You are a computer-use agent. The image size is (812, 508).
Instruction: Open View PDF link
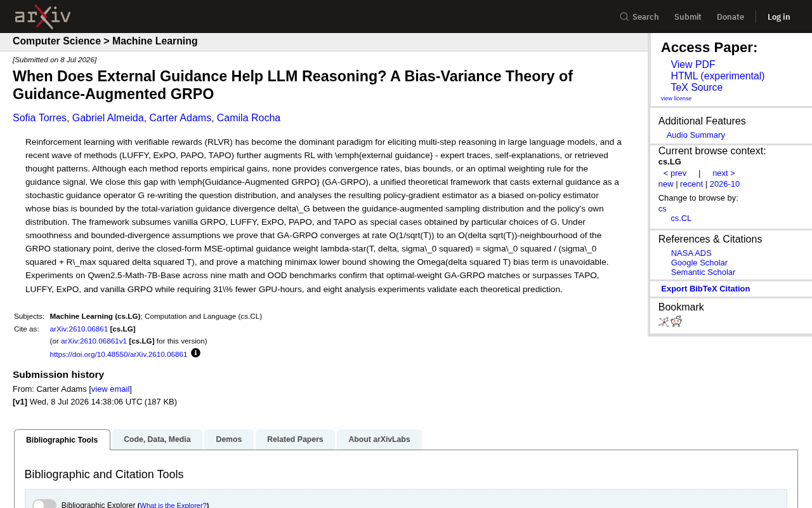tap(693, 65)
